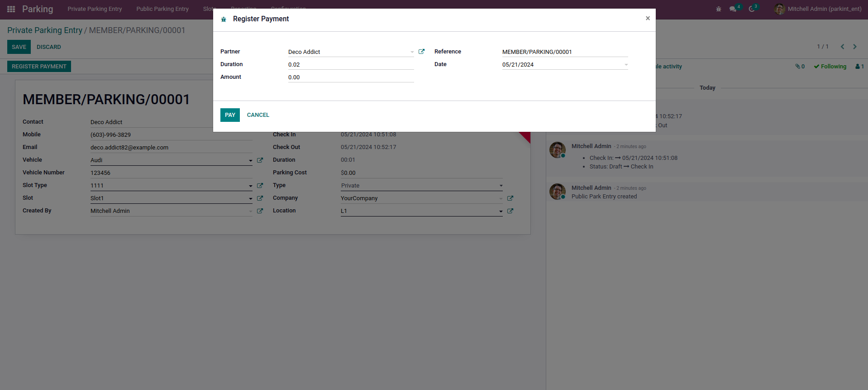Open the Created By external link icon
The height and width of the screenshot is (390, 868).
tap(260, 211)
